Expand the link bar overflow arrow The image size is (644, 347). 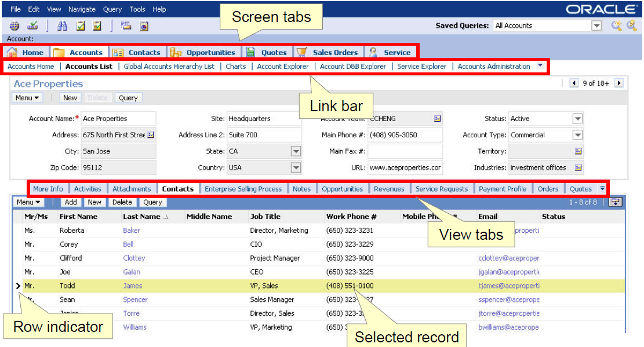click(540, 65)
